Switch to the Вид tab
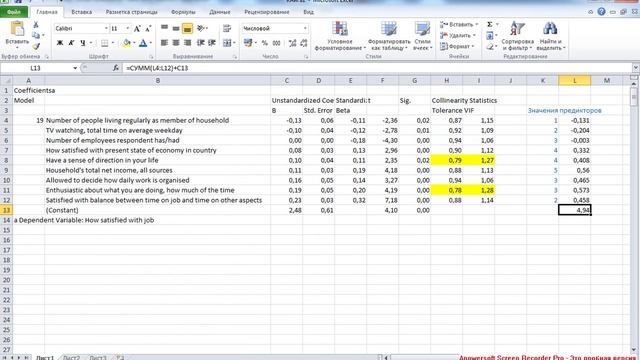Screen dimensions: 640x360 (309, 12)
